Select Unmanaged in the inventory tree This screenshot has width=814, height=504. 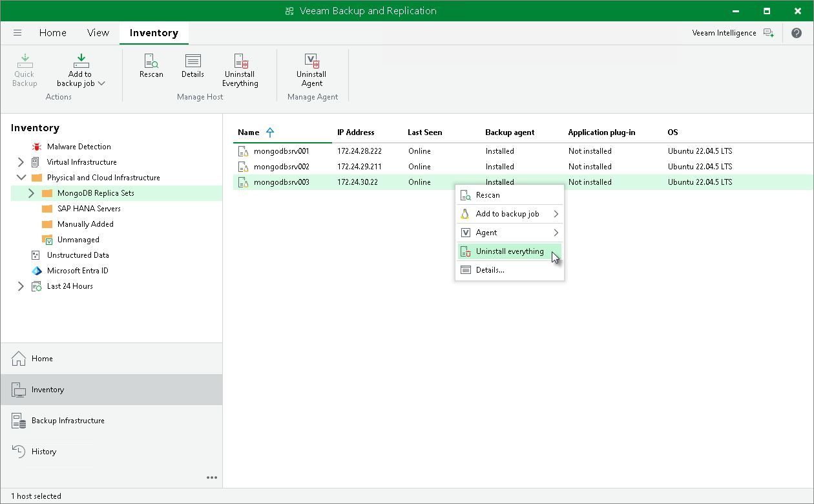pos(78,240)
